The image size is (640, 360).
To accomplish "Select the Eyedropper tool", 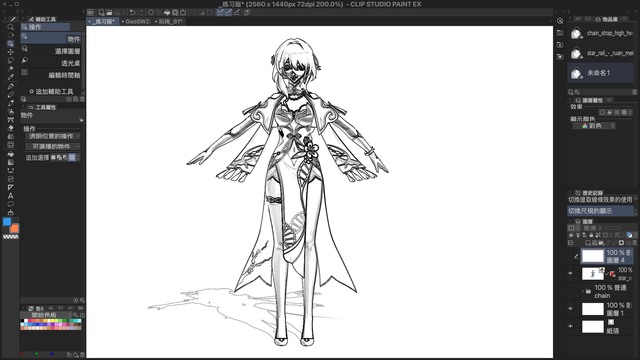I will click(x=11, y=77).
